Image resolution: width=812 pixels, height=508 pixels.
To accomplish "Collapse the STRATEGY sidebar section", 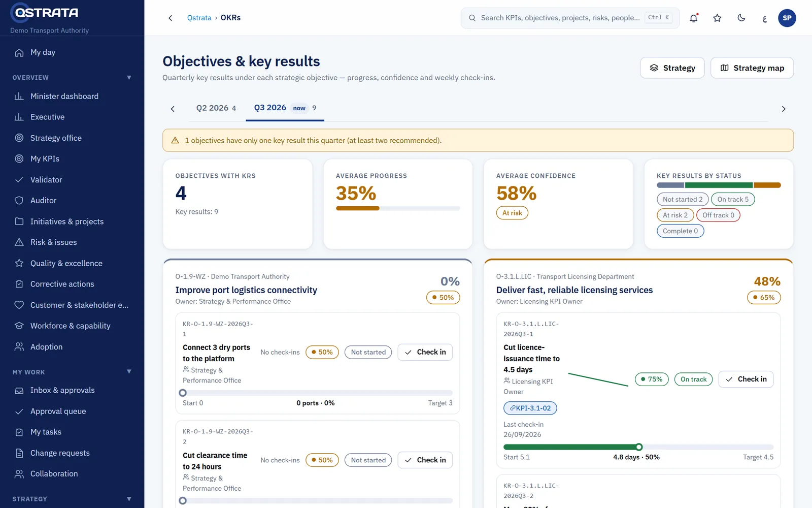I will [x=129, y=499].
